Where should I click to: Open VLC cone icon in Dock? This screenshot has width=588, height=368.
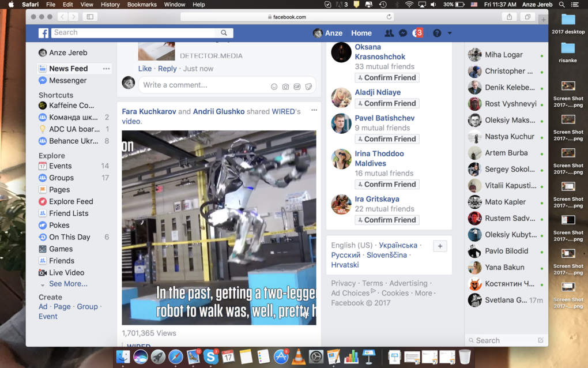click(299, 356)
